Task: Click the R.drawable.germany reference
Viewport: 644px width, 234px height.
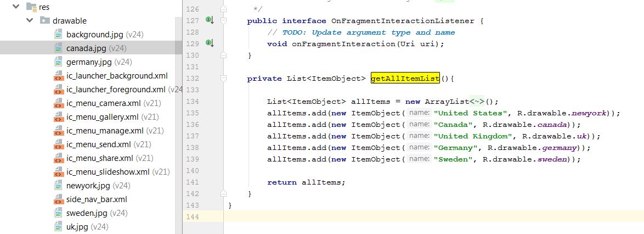Action: [x=532, y=148]
